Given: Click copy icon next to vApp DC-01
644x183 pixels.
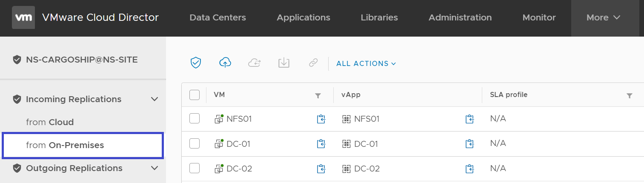Looking at the screenshot, I should coord(469,144).
